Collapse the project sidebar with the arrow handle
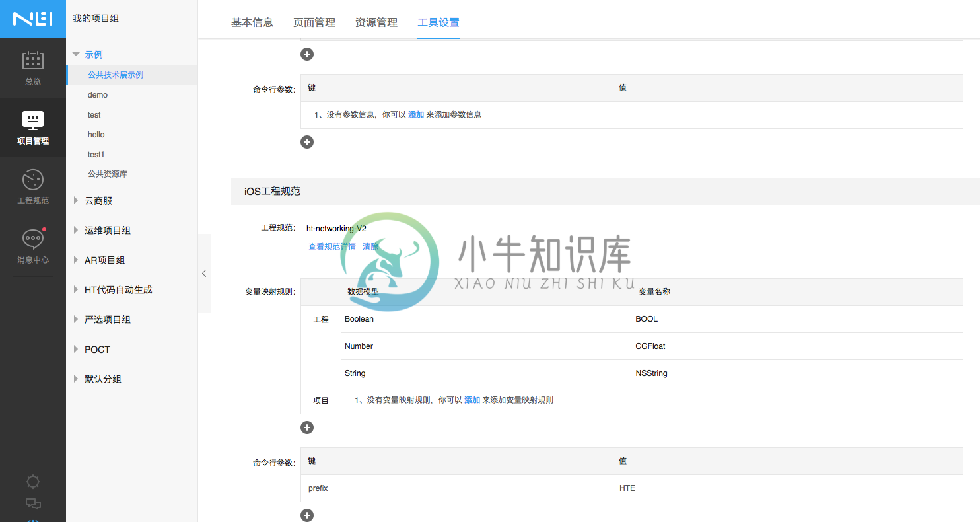This screenshot has width=980, height=522. 204,273
